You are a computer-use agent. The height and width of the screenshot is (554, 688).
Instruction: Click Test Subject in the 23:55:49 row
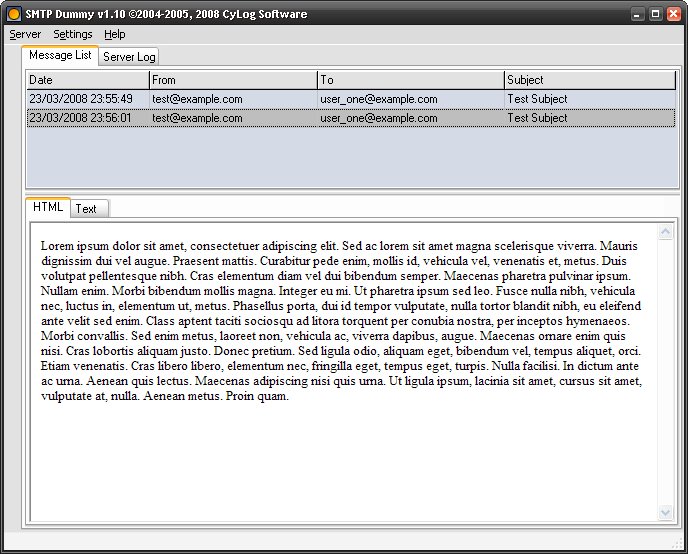pos(538,99)
